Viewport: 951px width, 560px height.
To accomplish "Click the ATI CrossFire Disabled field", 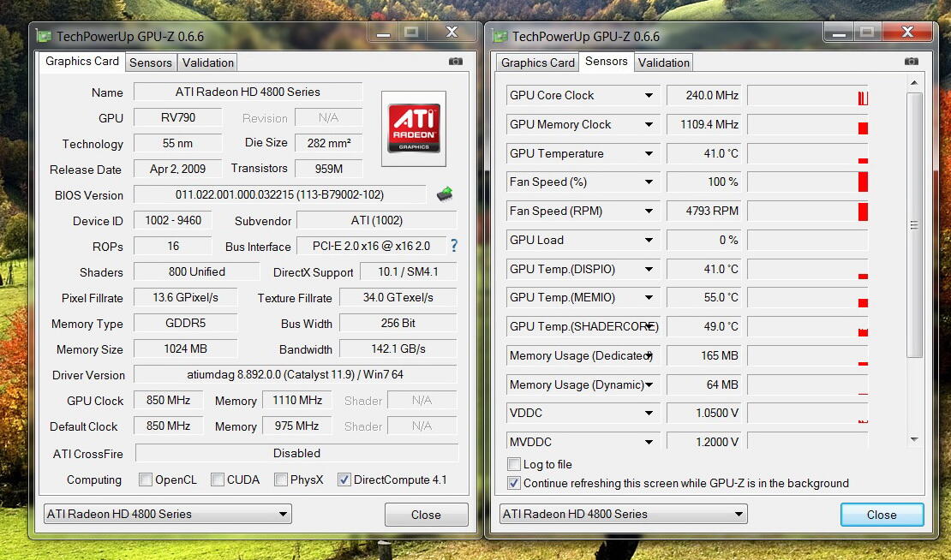I will [296, 453].
